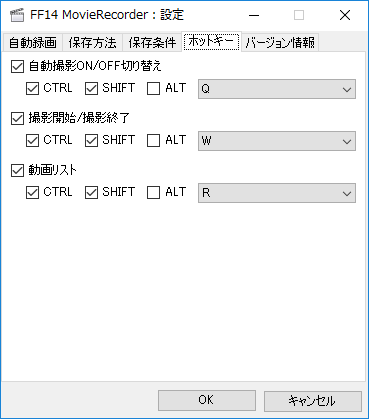Switch to the 保存方法 tab

click(92, 43)
